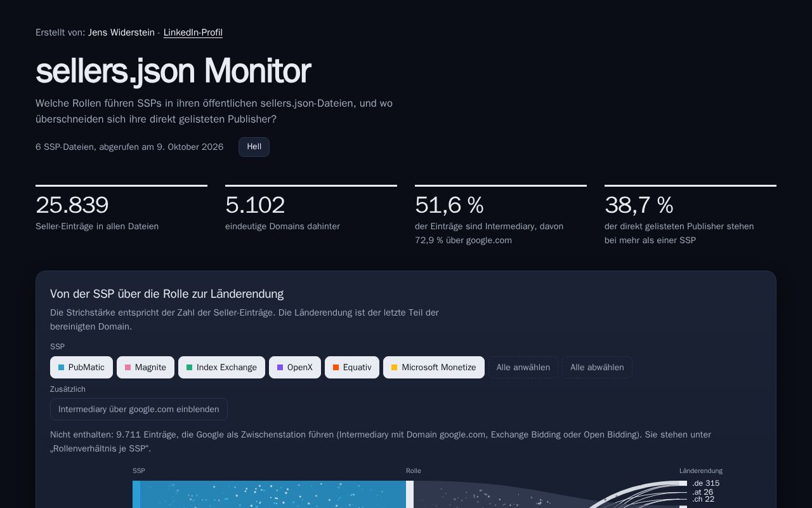Viewport: 812px width, 508px height.
Task: Toggle the Magnite SSP filter chip
Action: pos(145,367)
